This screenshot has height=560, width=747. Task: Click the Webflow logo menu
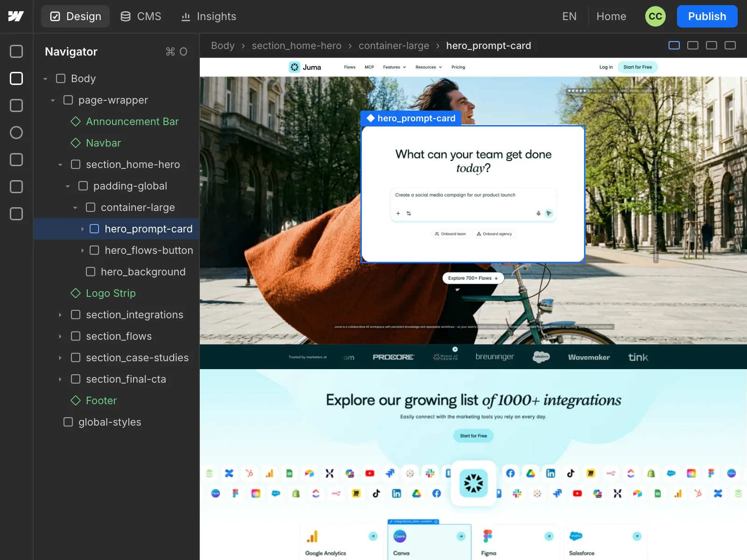coord(16,16)
